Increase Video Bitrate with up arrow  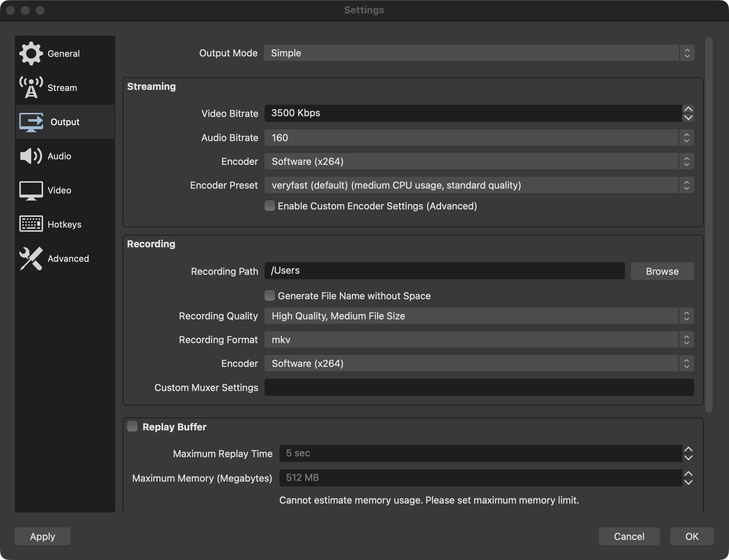(688, 109)
